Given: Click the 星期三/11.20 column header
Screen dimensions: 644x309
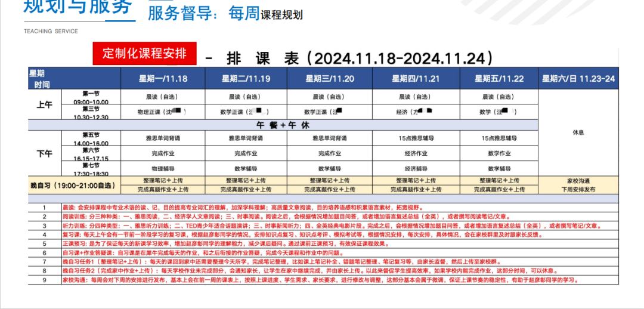Looking at the screenshot, I should [330, 79].
